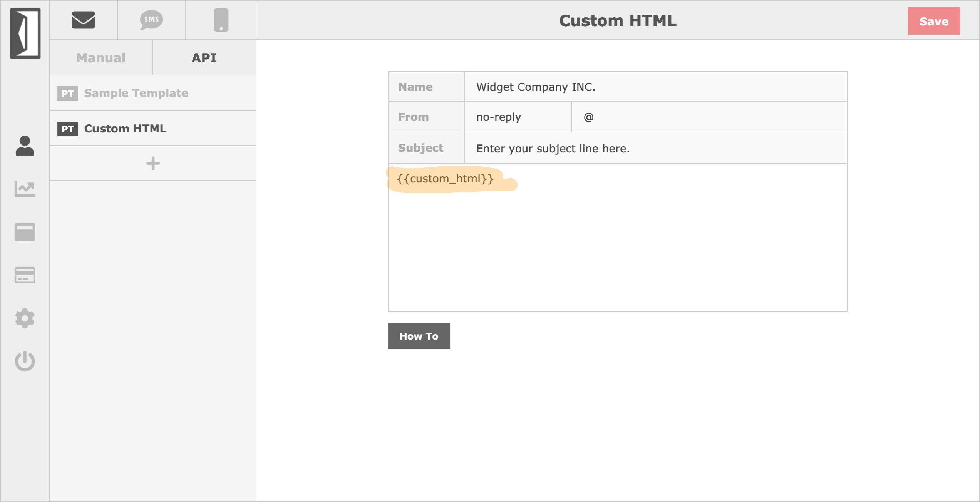Open the window layout sidebar icon
Viewport: 980px width, 502px height.
tap(25, 232)
